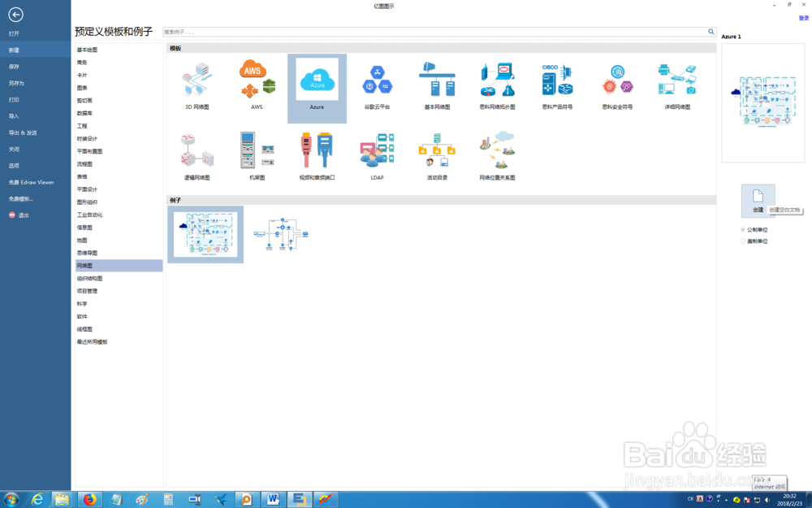Pick the 思科产品符号 template
The height and width of the screenshot is (508, 812).
[x=557, y=86]
